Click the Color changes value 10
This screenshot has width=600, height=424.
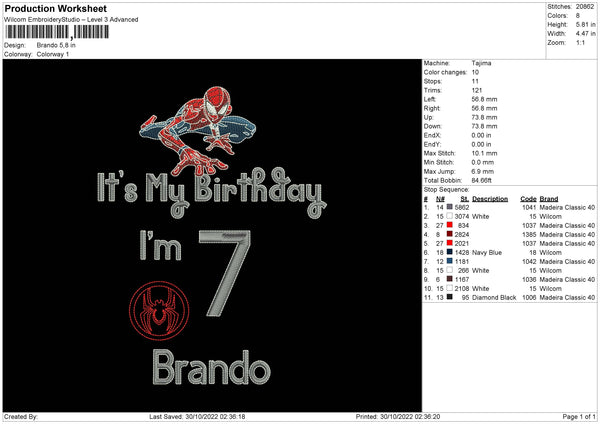click(x=475, y=72)
